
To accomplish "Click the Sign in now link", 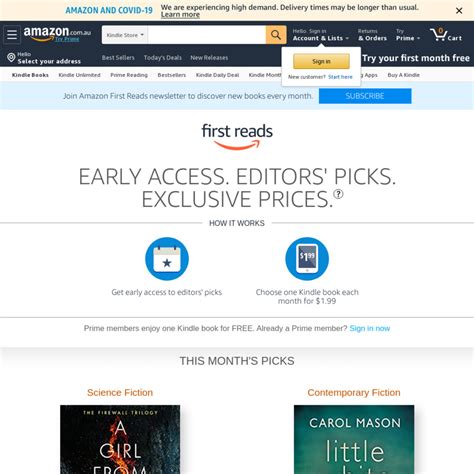I will 370,328.
